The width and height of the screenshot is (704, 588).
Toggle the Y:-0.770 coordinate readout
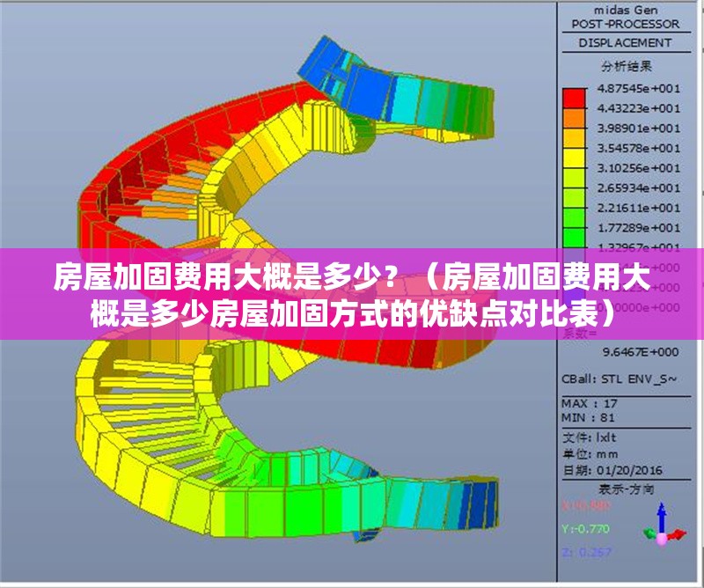click(585, 528)
